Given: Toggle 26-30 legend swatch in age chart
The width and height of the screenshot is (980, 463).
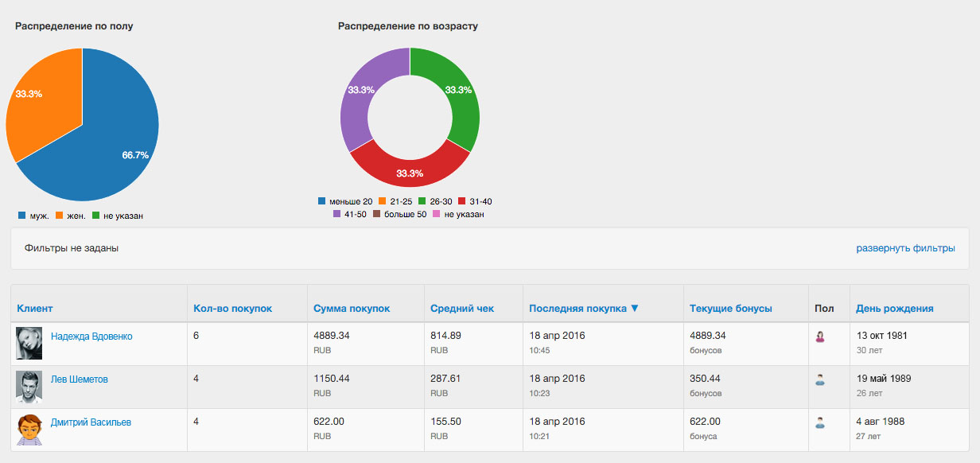Looking at the screenshot, I should (x=422, y=201).
